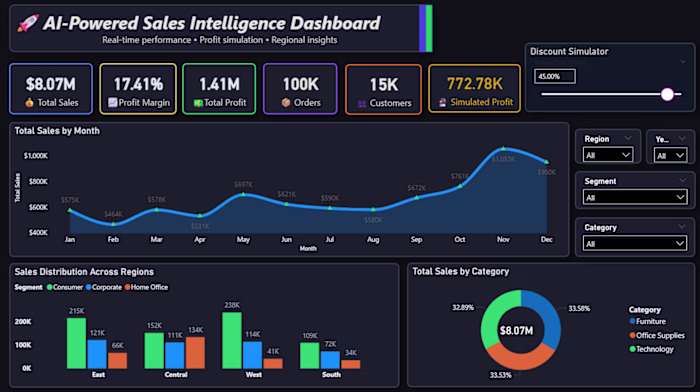Click the Central Home Office bar labeled 134K
This screenshot has width=700, height=392.
pyautogui.click(x=196, y=353)
